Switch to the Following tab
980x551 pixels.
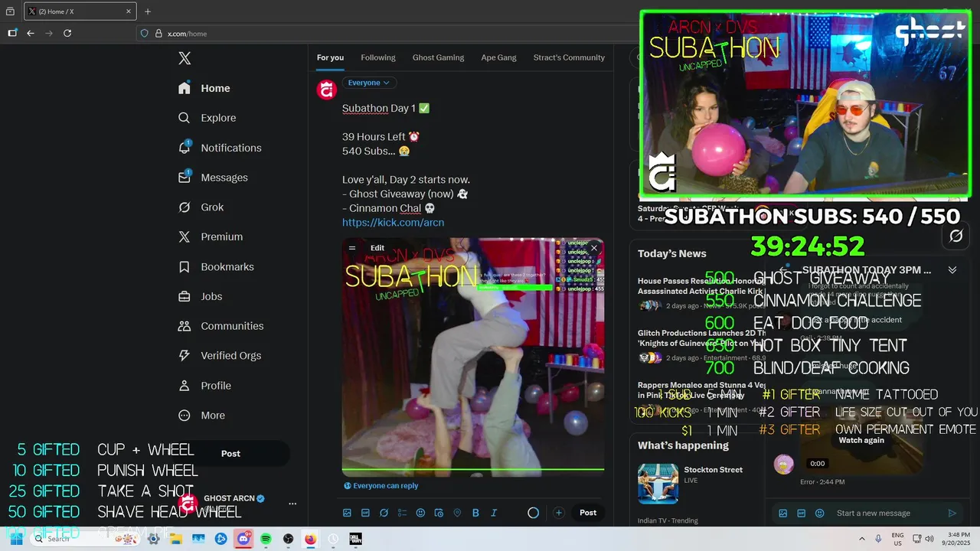[378, 57]
